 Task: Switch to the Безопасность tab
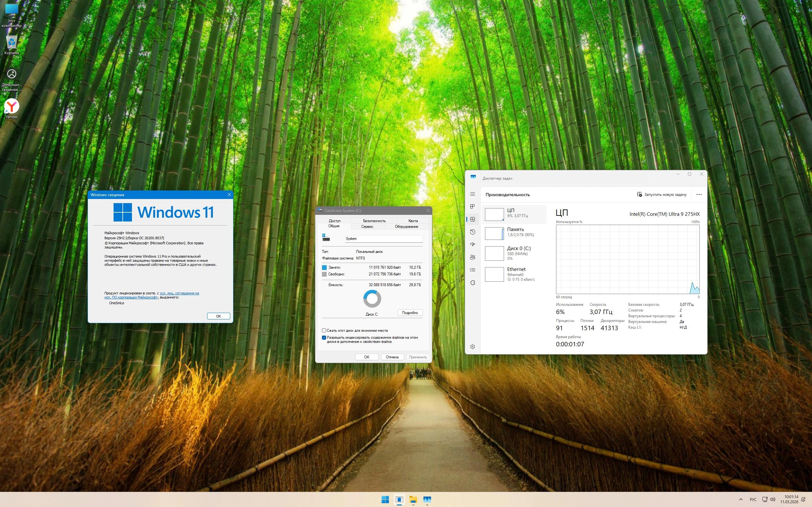tap(374, 221)
